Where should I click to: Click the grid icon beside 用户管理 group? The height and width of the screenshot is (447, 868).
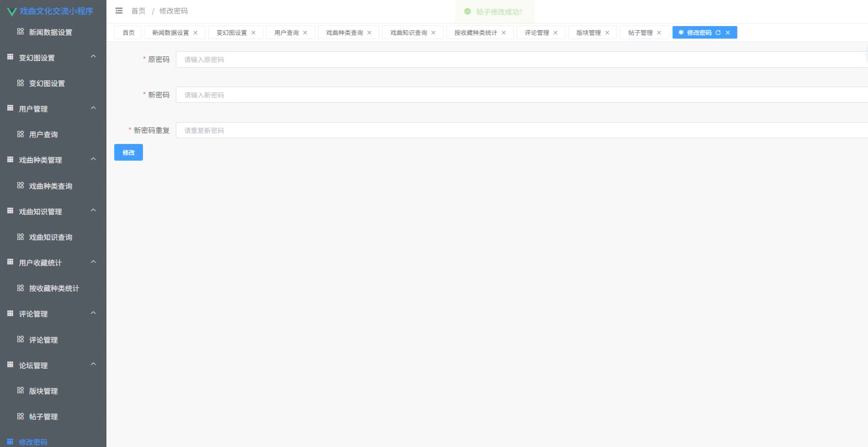pos(10,108)
